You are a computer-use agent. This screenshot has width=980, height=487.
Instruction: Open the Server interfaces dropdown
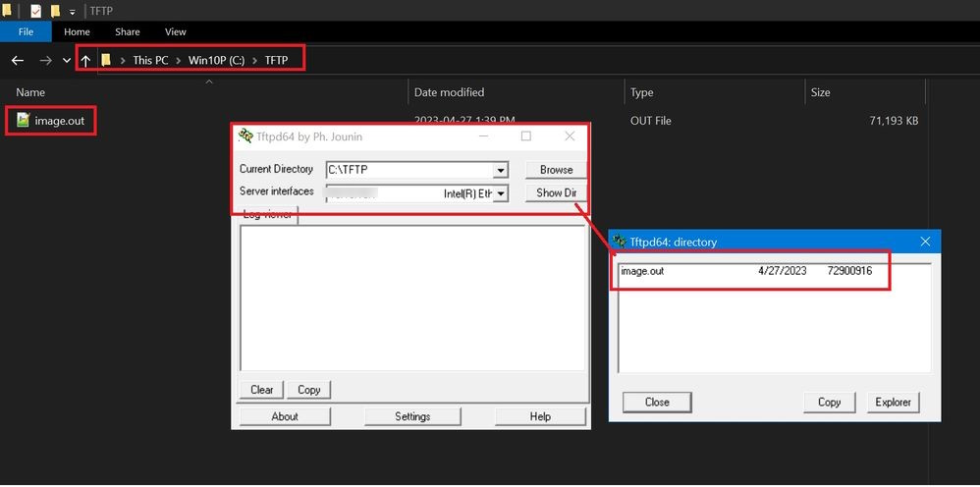click(x=501, y=193)
